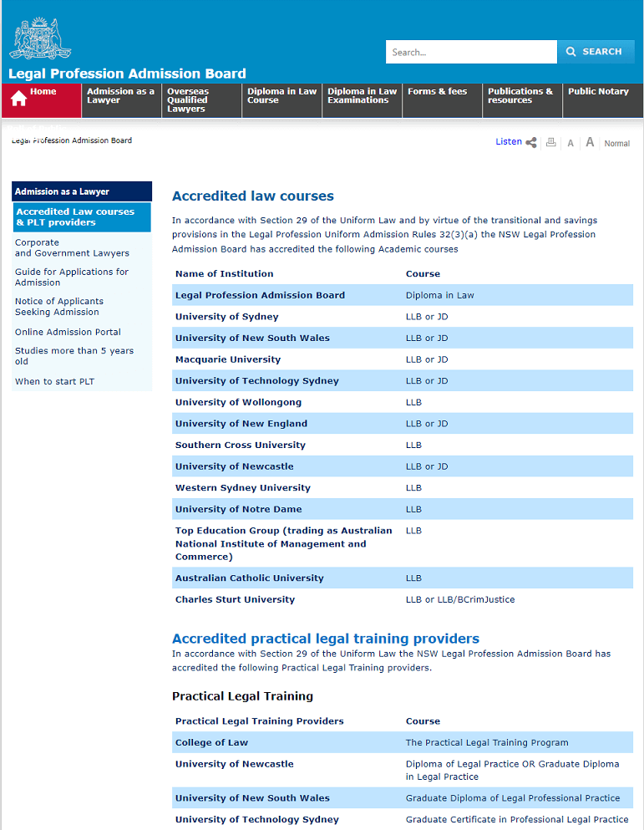This screenshot has width=644, height=830.
Task: Click the Top Education Group row
Action: pos(402,543)
